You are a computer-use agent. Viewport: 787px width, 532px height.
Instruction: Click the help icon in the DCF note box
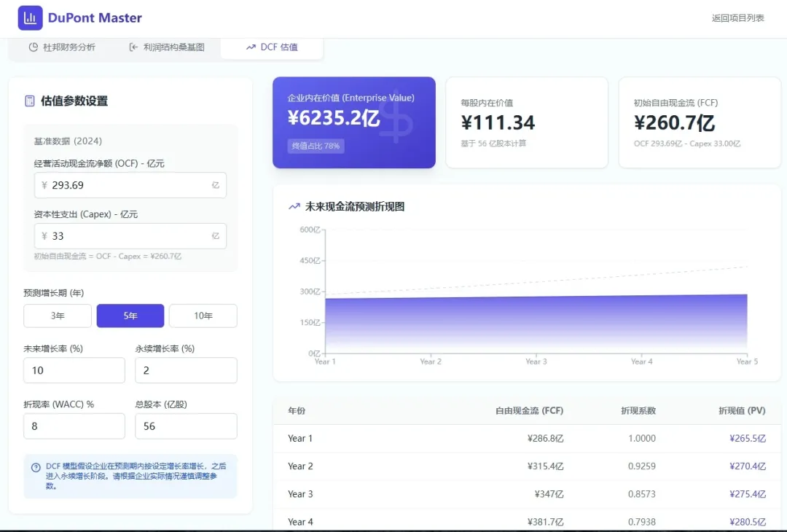click(36, 467)
